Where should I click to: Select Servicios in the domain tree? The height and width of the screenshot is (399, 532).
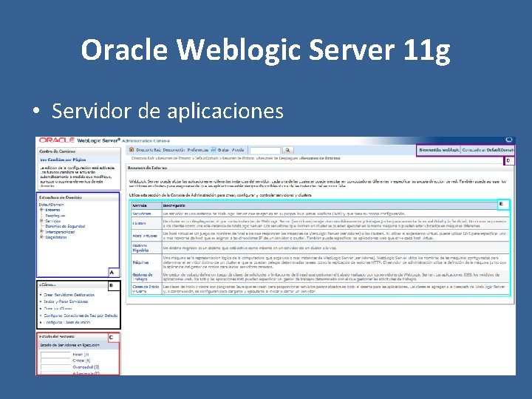(x=53, y=221)
